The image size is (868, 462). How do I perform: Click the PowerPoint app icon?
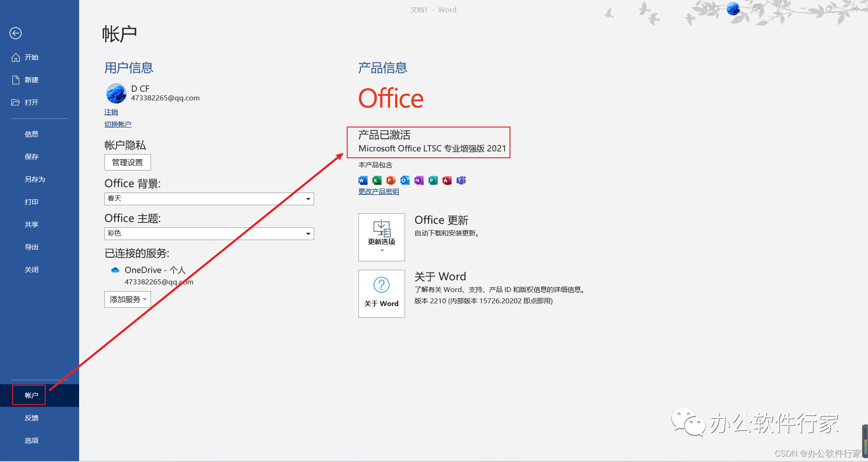coord(391,180)
